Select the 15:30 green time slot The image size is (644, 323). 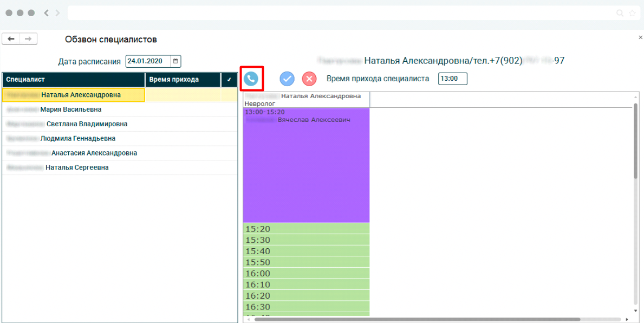(306, 240)
